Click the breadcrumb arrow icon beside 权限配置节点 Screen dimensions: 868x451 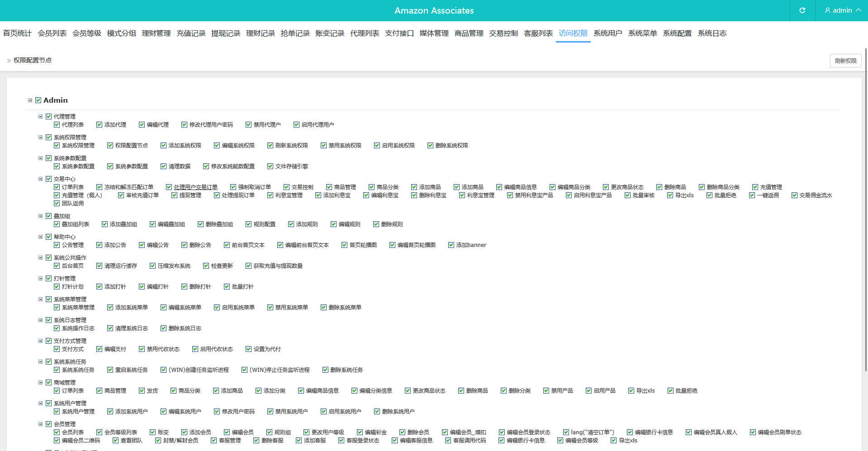pos(9,61)
